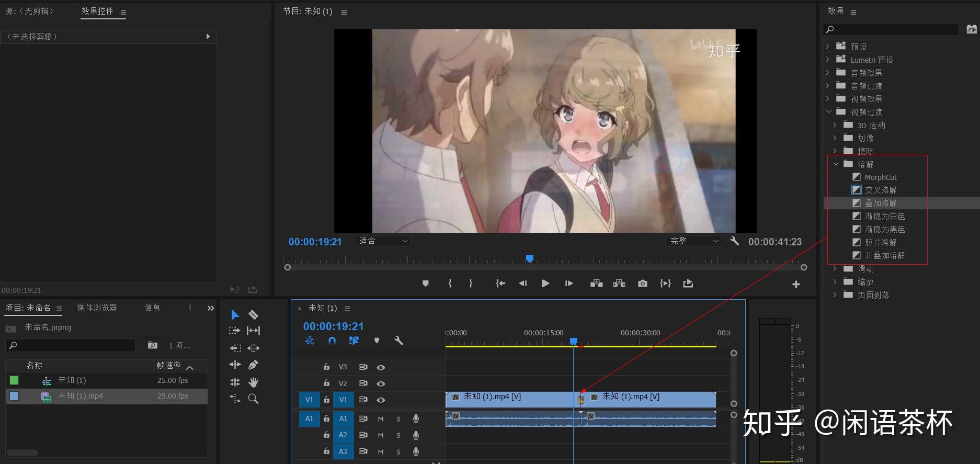Expand the 预设 effects folder
This screenshot has height=464, width=980.
828,46
